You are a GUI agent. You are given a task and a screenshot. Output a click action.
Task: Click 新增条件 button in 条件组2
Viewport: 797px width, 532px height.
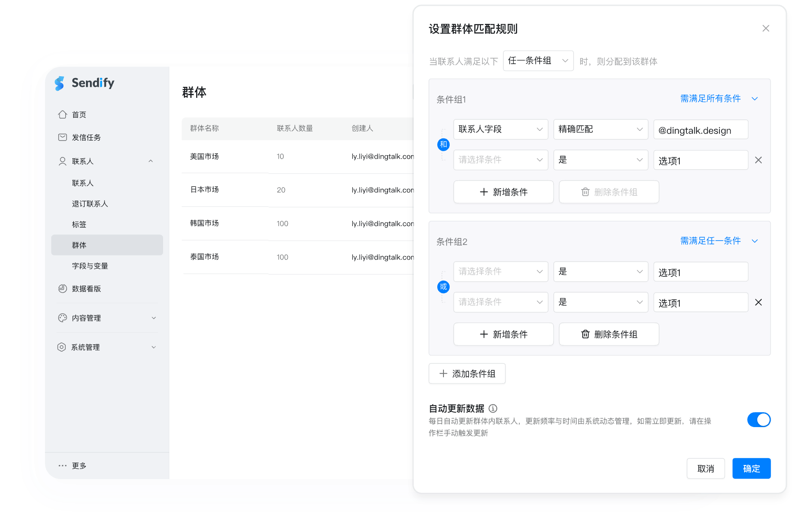pyautogui.click(x=503, y=335)
